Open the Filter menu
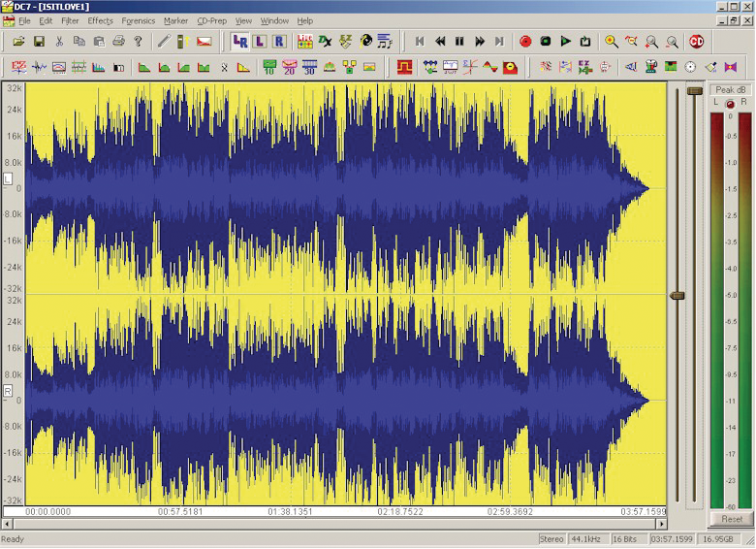 point(70,20)
